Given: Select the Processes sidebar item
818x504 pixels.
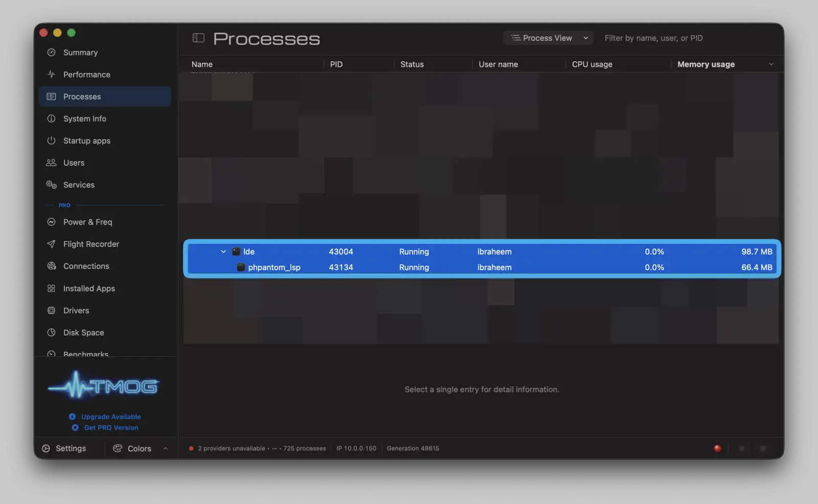Looking at the screenshot, I should [105, 97].
